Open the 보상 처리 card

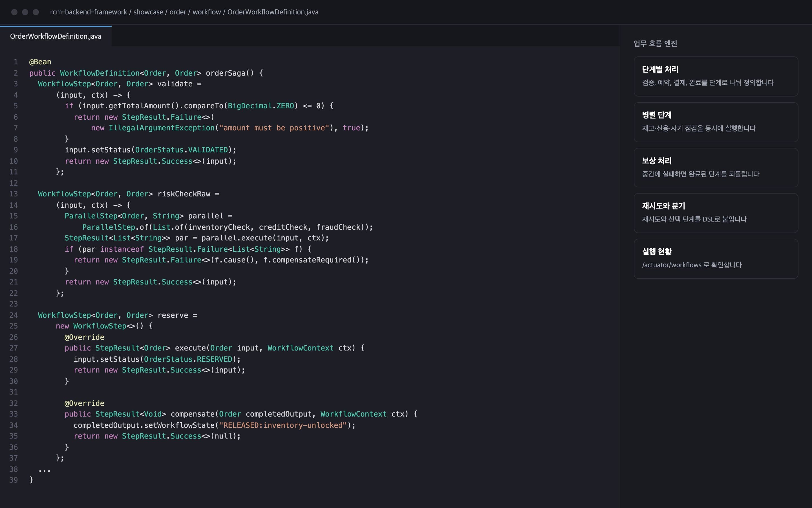[x=716, y=167]
